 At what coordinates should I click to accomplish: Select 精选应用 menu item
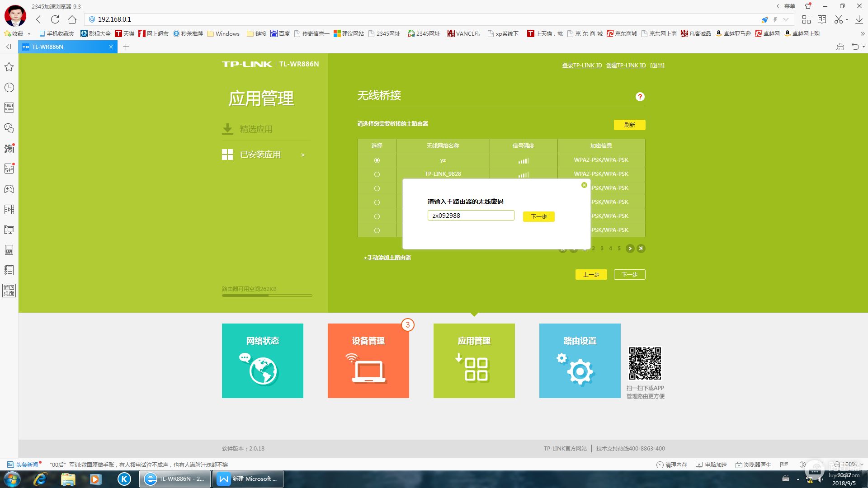(256, 129)
